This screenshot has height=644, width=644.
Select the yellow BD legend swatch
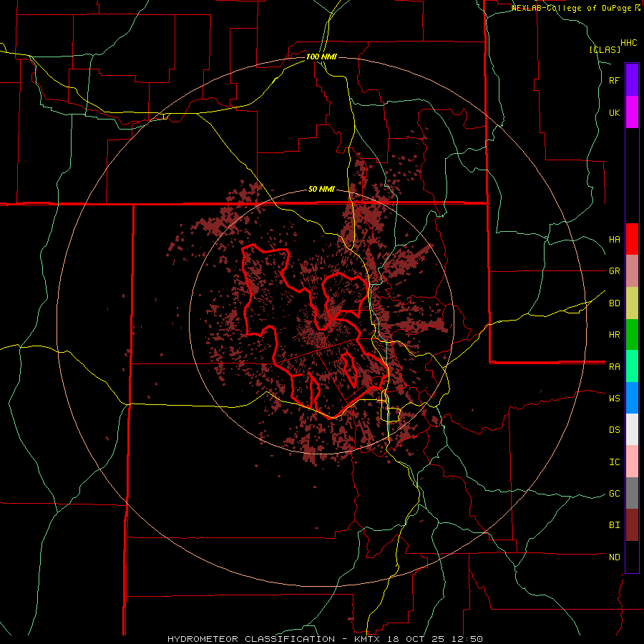pyautogui.click(x=632, y=303)
